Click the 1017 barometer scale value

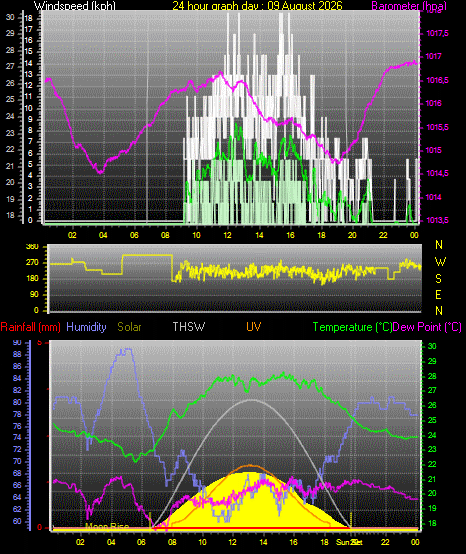[x=433, y=57]
